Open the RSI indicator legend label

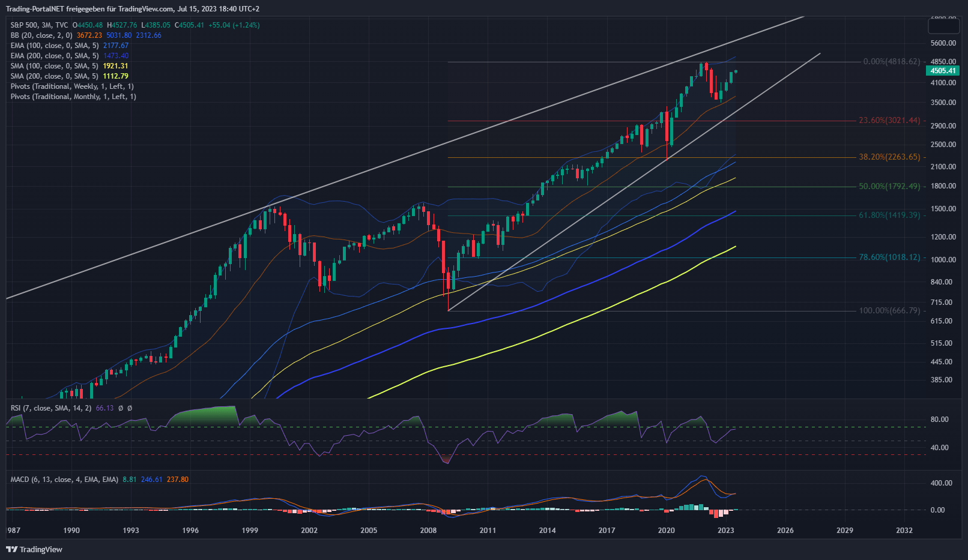(50, 408)
